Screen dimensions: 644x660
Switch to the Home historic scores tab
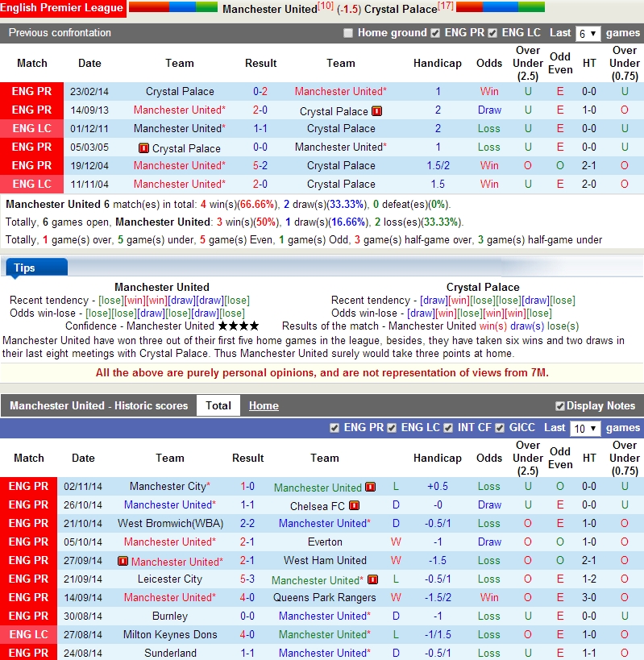[x=264, y=405]
